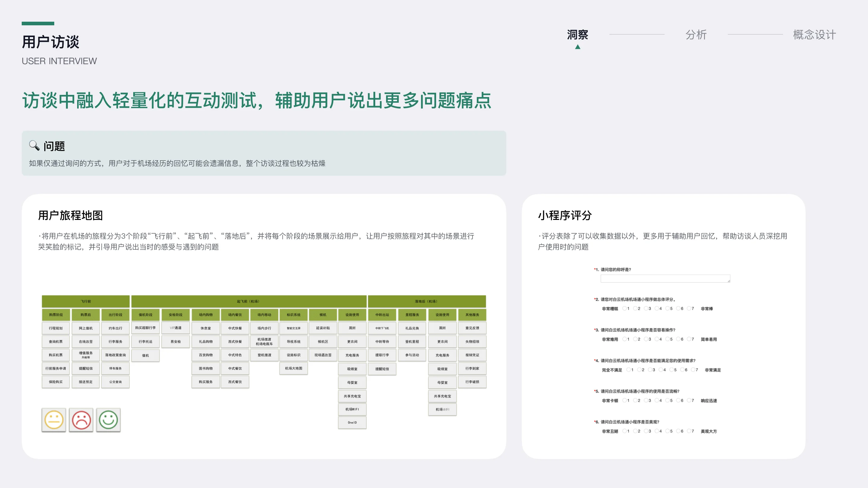Click the 请问您的称呼是 name input field
868x488 pixels.
click(x=665, y=279)
